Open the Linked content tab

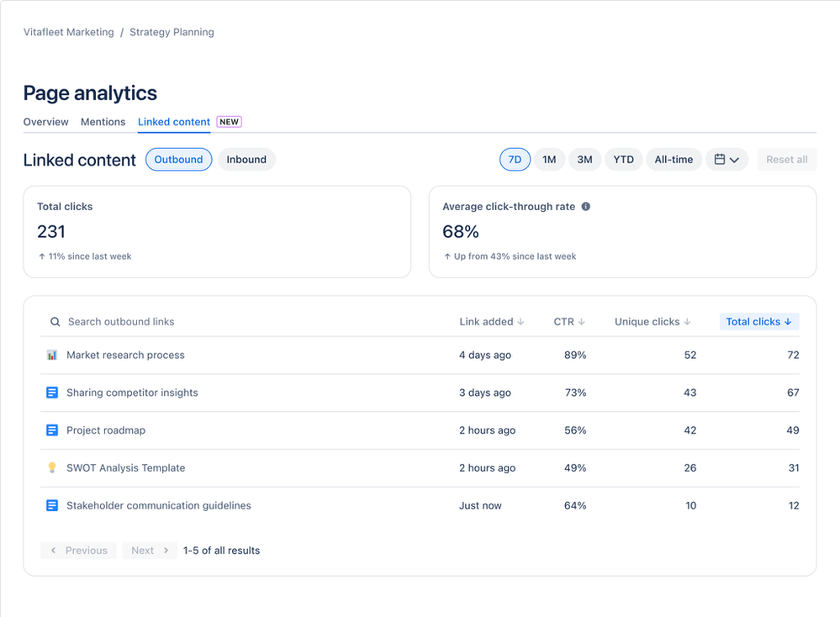pos(173,122)
